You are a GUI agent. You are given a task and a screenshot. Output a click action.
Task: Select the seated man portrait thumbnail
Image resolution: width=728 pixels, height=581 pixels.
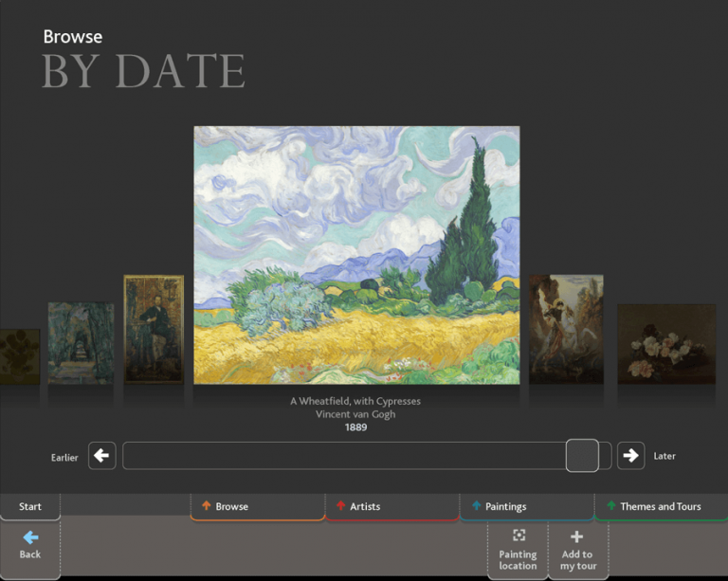click(x=154, y=330)
